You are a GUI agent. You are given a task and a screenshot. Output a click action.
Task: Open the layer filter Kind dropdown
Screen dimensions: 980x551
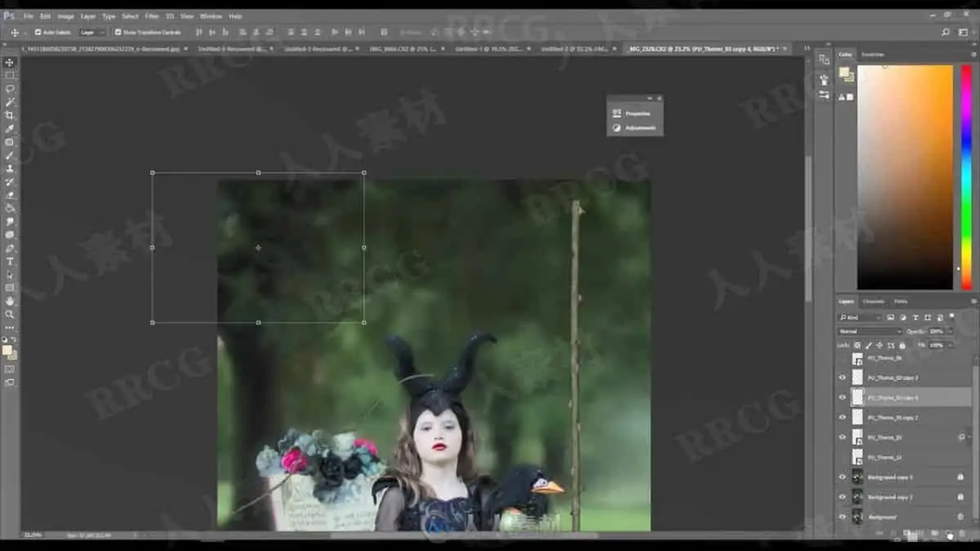pos(860,317)
